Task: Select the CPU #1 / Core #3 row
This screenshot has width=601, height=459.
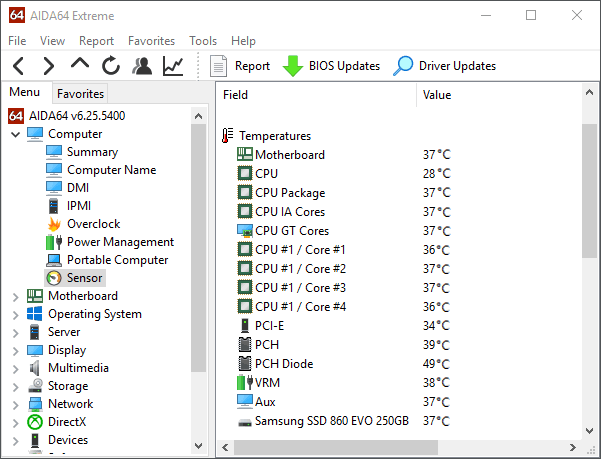Action: [x=399, y=288]
